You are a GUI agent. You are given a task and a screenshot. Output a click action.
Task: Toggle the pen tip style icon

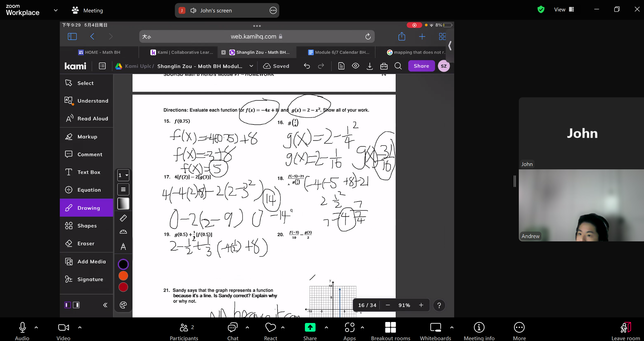coord(123,204)
